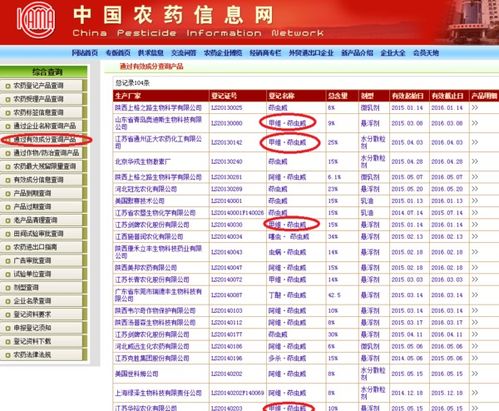Open details arrow for row LS20130281
Image resolution: width=499 pixels, height=411 pixels.
click(475, 177)
